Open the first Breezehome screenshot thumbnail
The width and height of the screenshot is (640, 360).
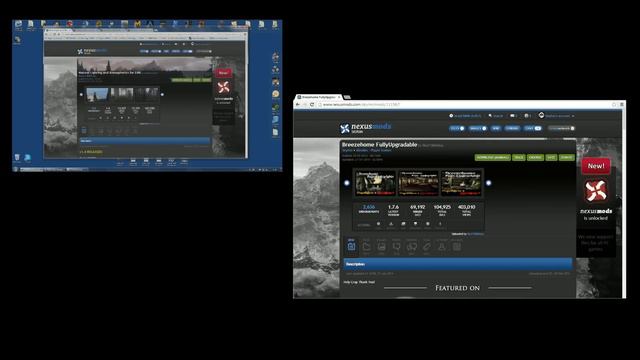coord(376,183)
